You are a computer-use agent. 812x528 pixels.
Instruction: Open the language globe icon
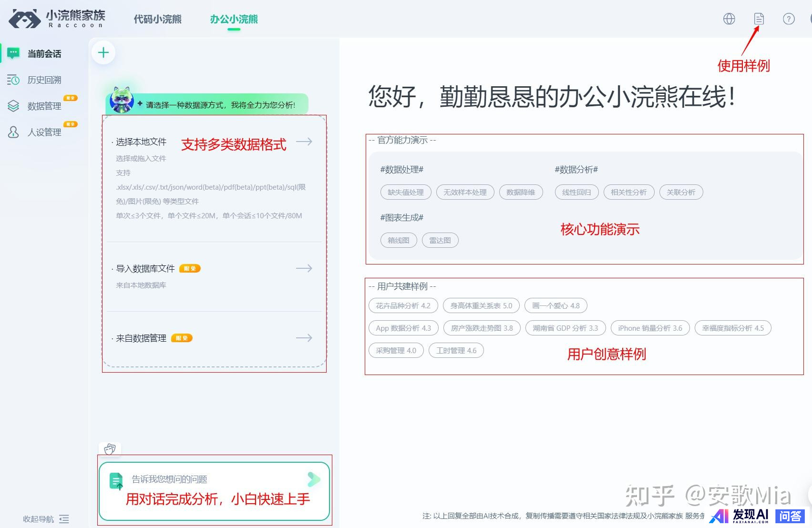(729, 19)
